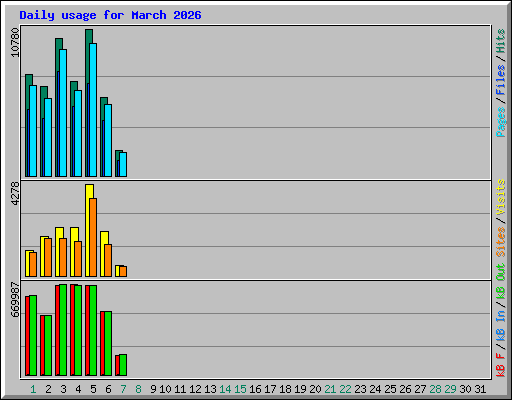Click the day 2 green kB Out bar
The image size is (512, 400).
tap(48, 345)
